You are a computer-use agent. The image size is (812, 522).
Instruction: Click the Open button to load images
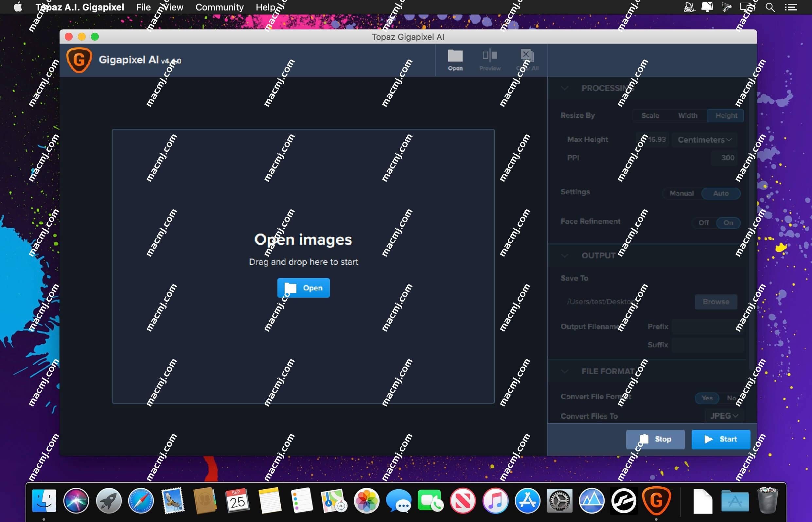(304, 287)
